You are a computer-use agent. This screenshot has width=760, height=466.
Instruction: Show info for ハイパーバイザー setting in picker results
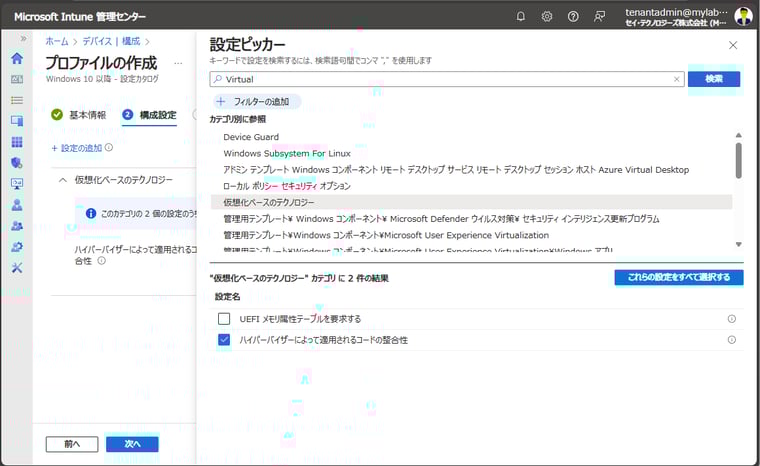[732, 340]
